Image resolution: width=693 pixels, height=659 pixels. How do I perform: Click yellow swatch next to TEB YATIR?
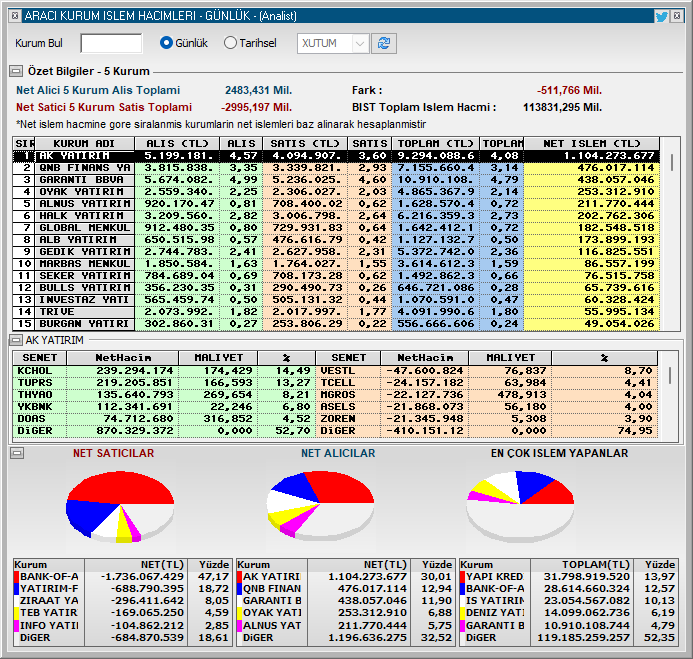point(16,613)
